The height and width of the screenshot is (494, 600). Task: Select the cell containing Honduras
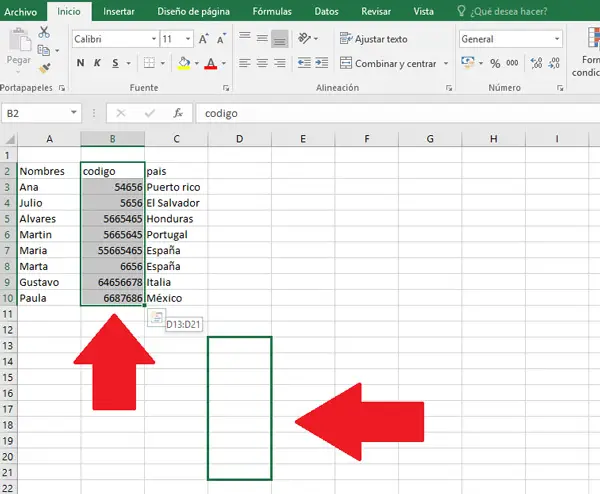click(x=176, y=219)
